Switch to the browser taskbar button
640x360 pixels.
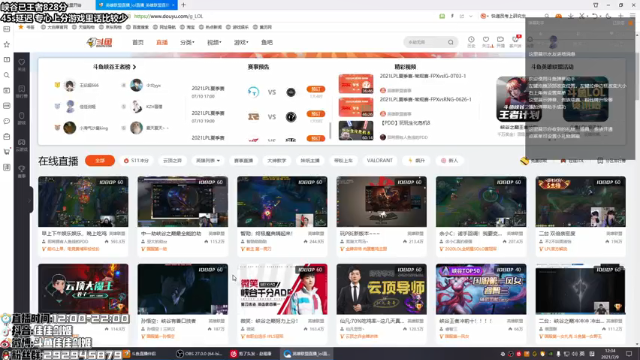point(307,354)
